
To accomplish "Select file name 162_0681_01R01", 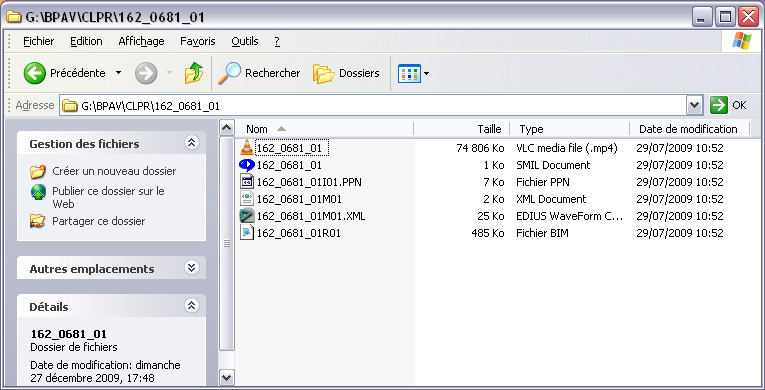I will click(x=299, y=233).
